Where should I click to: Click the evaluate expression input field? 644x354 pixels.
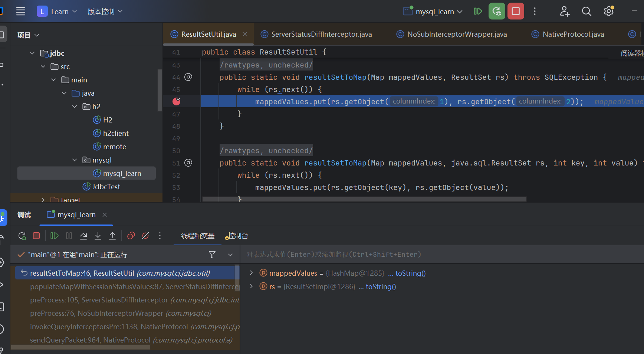tap(441, 255)
